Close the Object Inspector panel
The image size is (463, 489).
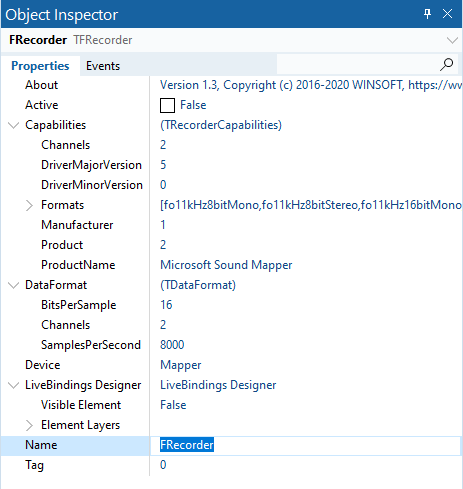point(447,14)
